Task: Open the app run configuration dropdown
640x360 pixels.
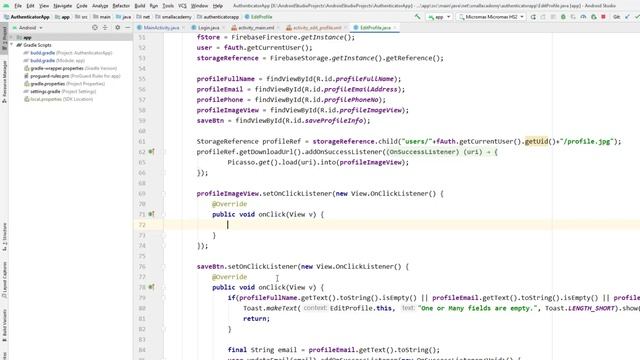Action: [x=439, y=17]
